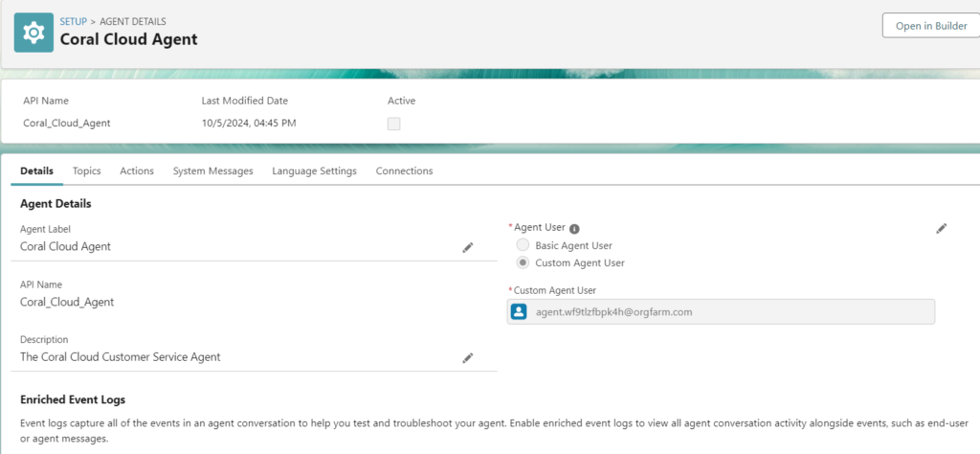Click the Last Modified Date label

coord(245,101)
